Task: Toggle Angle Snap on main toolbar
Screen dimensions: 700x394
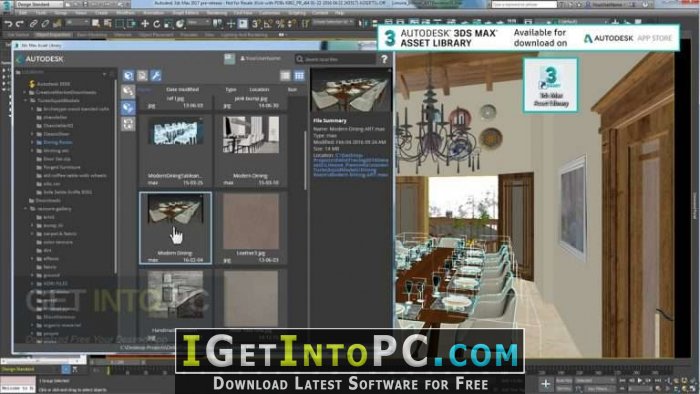Action: 268,24
